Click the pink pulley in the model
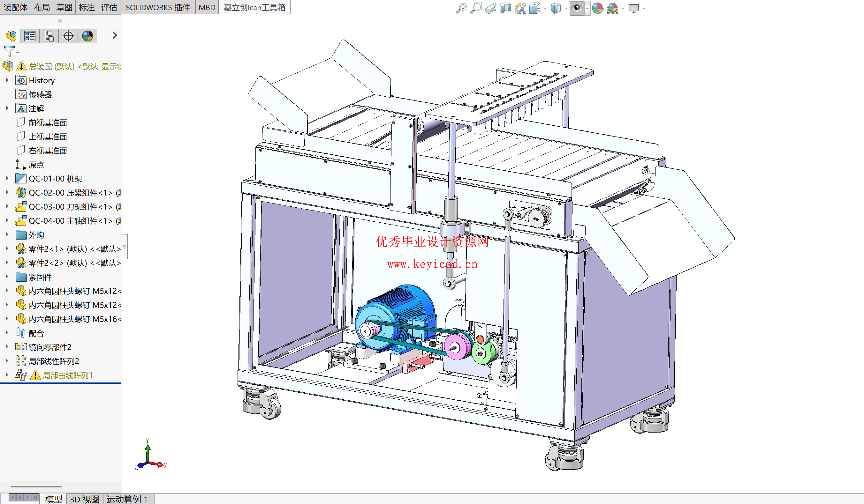This screenshot has height=504, width=864. pos(457,347)
